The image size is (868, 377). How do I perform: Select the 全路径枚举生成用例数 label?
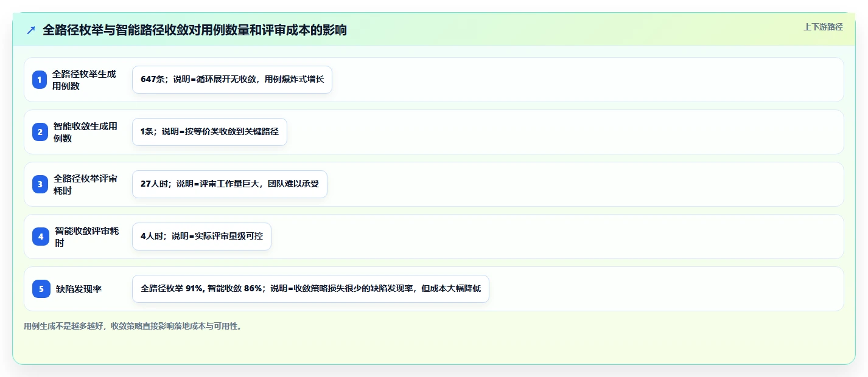[x=84, y=80]
